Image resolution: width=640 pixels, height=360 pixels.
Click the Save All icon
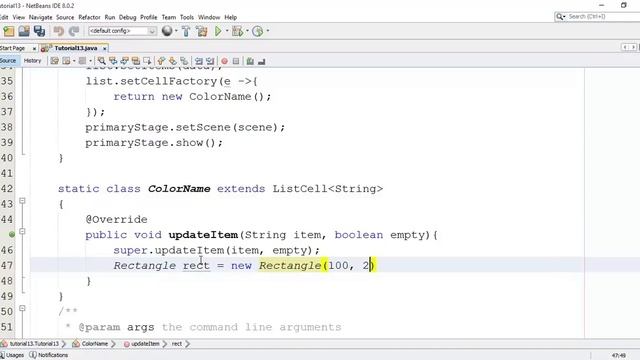click(40, 31)
